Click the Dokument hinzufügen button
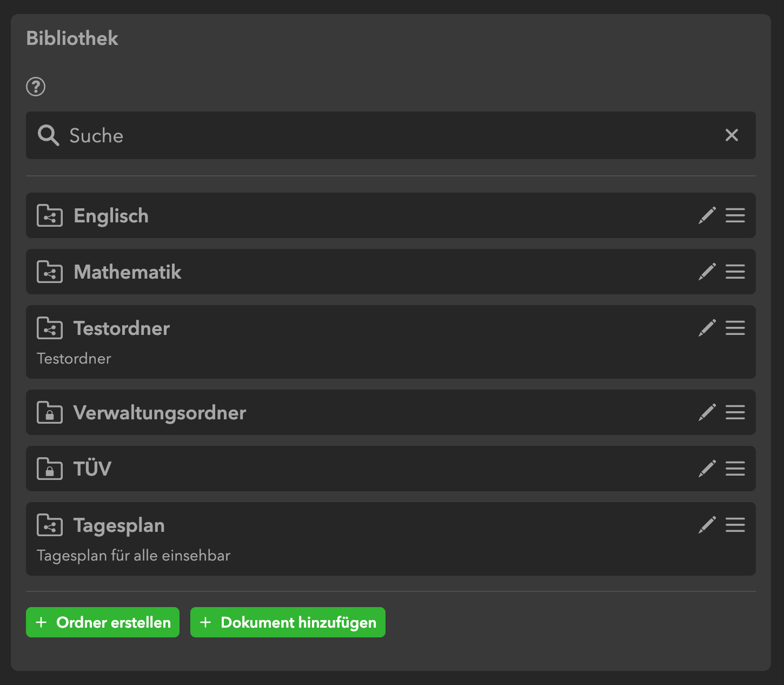784x685 pixels. [x=288, y=622]
